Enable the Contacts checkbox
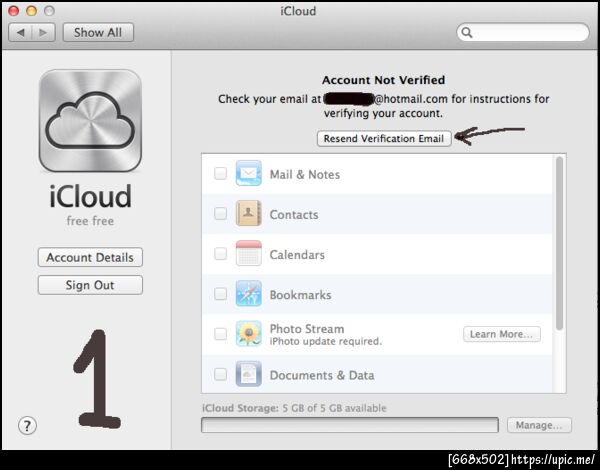 220,213
